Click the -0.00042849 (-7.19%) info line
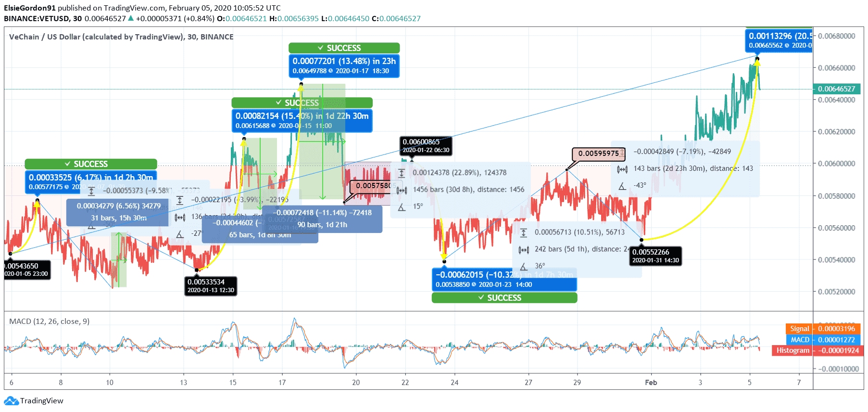Image resolution: width=868 pixels, height=412 pixels. (x=682, y=152)
